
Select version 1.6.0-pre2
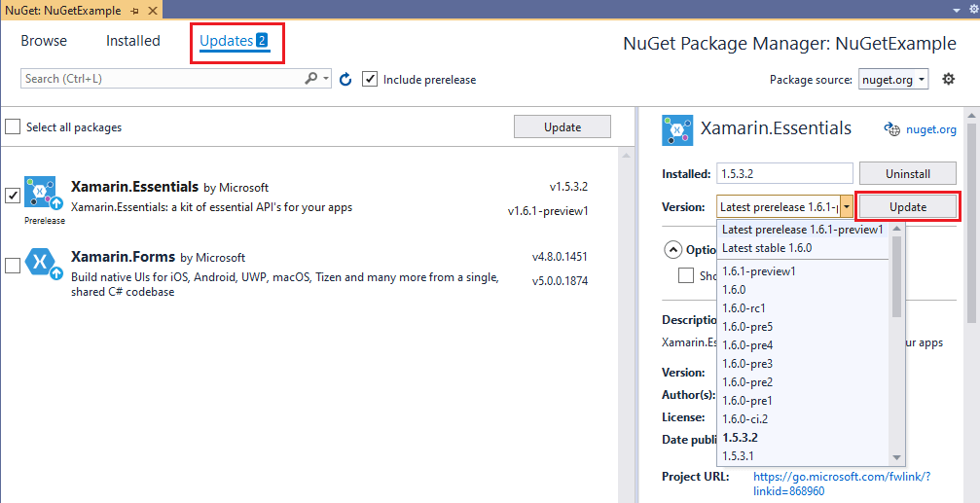tap(803, 381)
